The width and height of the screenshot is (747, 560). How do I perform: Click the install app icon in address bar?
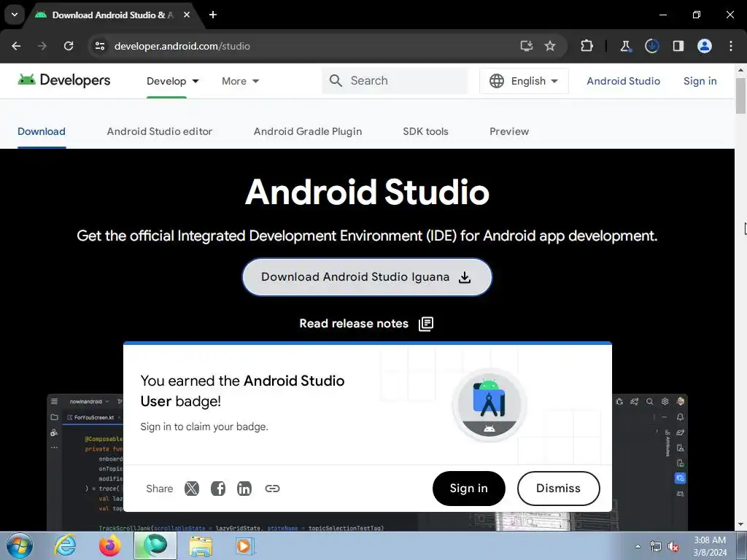click(x=527, y=46)
